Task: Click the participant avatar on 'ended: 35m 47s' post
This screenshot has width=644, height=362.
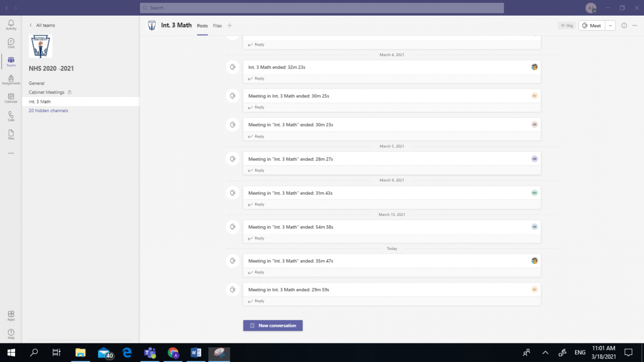Action: point(534,260)
